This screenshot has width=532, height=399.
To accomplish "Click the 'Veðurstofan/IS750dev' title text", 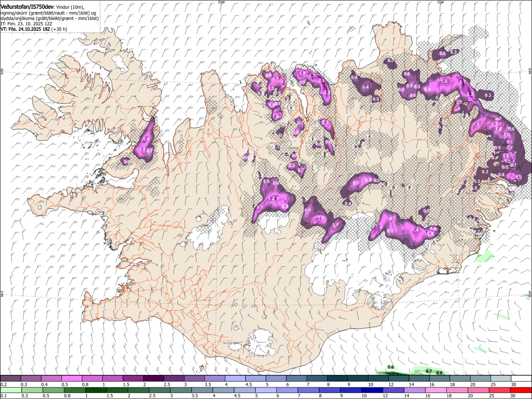I will click(x=27, y=7).
